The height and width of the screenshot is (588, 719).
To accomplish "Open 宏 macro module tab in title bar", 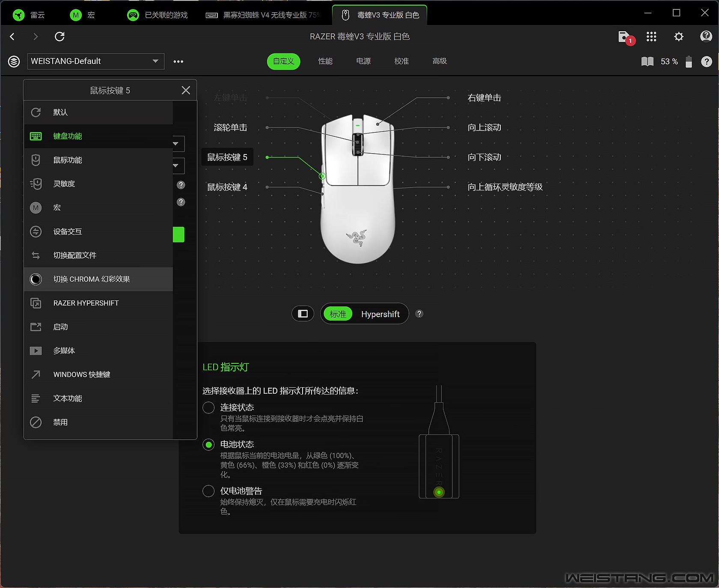I will tap(83, 15).
